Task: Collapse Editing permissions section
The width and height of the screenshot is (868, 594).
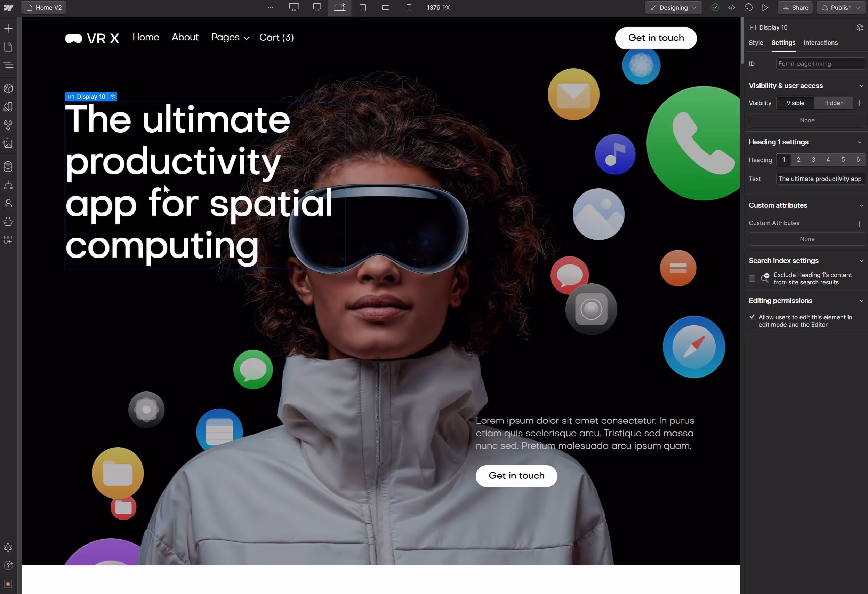Action: pyautogui.click(x=861, y=301)
